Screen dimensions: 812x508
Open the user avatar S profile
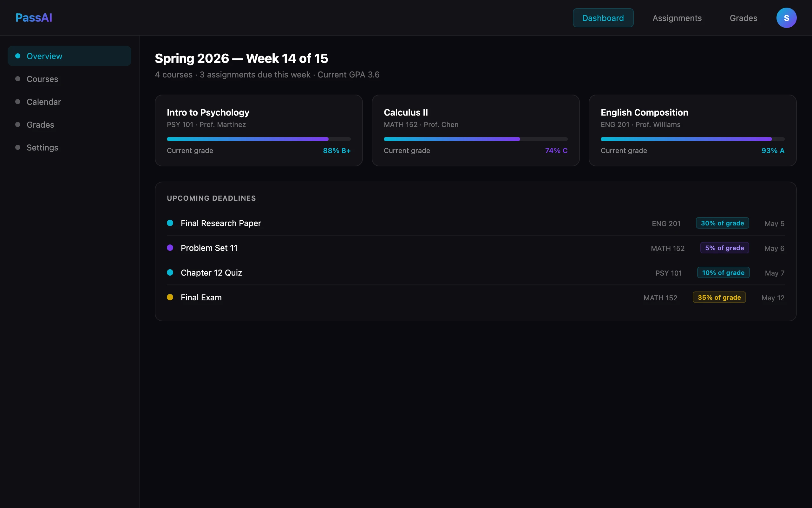[x=786, y=18]
